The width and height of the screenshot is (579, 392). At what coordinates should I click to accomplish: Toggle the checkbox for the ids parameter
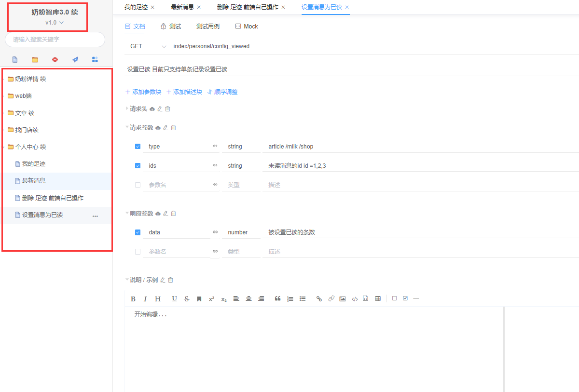(138, 165)
